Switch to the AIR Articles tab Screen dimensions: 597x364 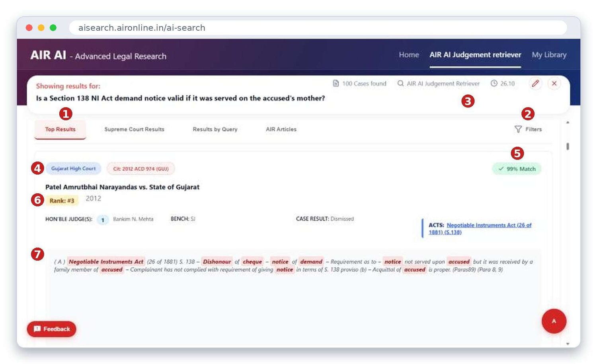281,129
